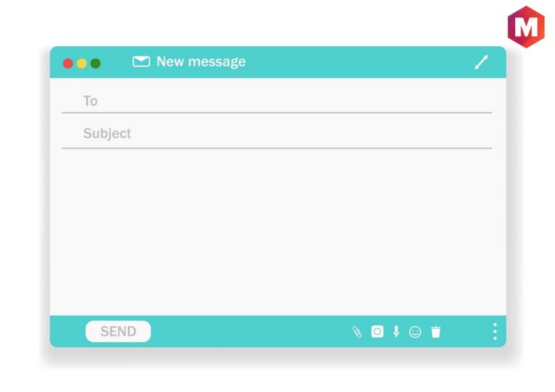Open the vertical three-dot more options menu

coord(495,331)
